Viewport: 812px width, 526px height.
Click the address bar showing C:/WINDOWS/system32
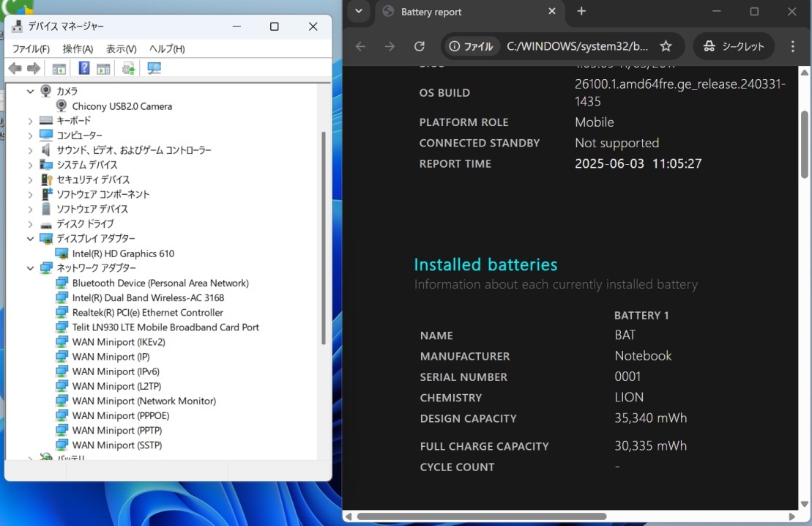[x=578, y=47]
